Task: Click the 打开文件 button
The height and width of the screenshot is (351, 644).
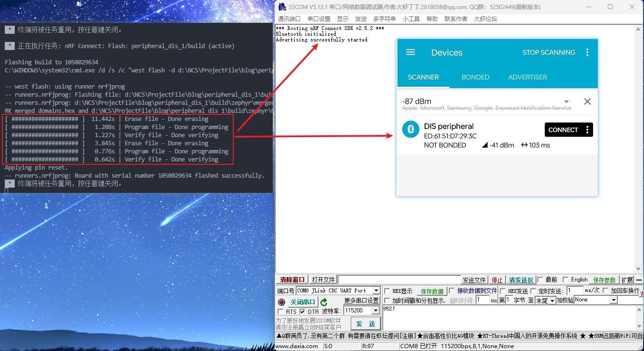Action: click(323, 280)
